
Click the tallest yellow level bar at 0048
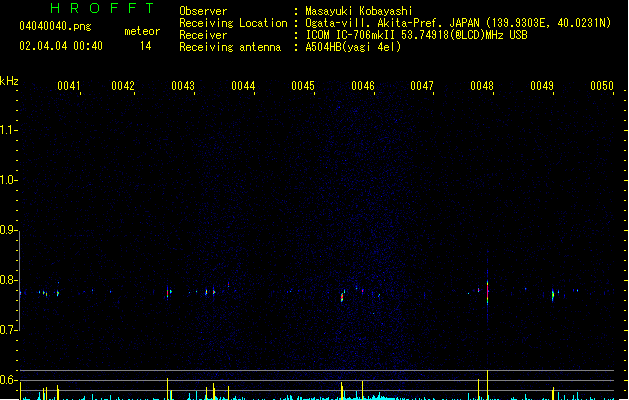(487, 385)
